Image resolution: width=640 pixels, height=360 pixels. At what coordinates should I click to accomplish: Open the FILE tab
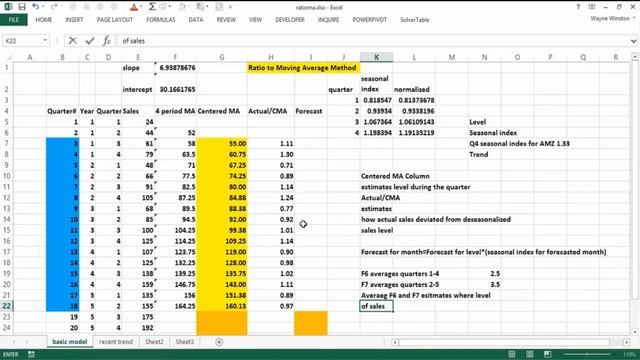tap(13, 20)
